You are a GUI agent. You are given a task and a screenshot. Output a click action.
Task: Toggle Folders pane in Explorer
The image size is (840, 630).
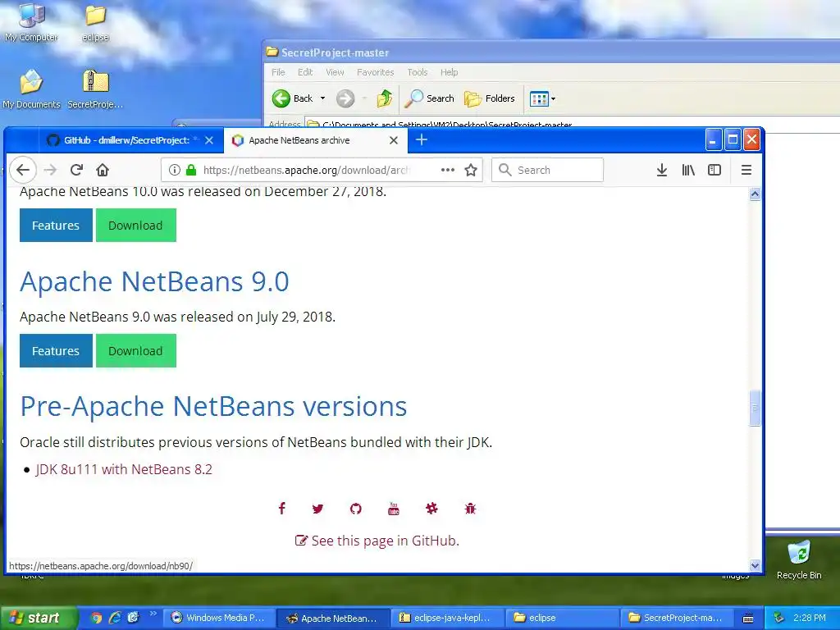(490, 98)
